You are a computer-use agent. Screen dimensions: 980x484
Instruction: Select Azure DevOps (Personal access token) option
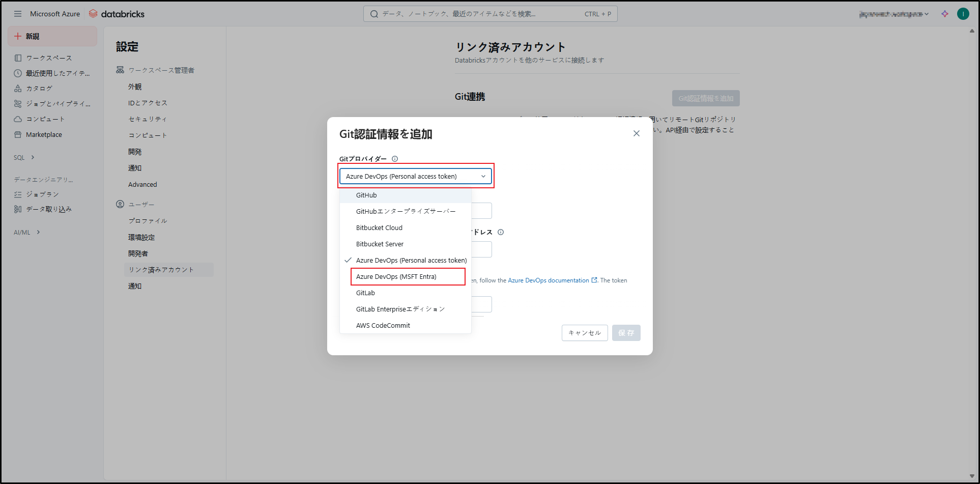pyautogui.click(x=406, y=261)
